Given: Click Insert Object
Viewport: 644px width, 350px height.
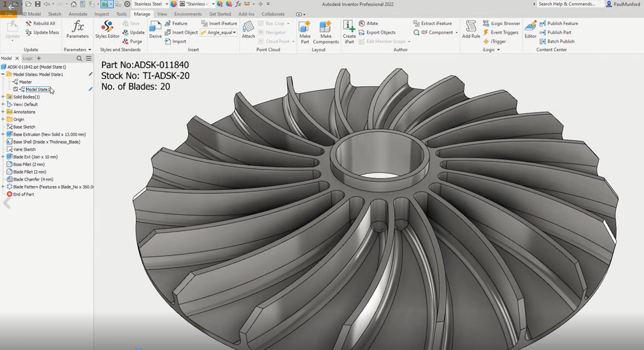Looking at the screenshot, I should (181, 32).
